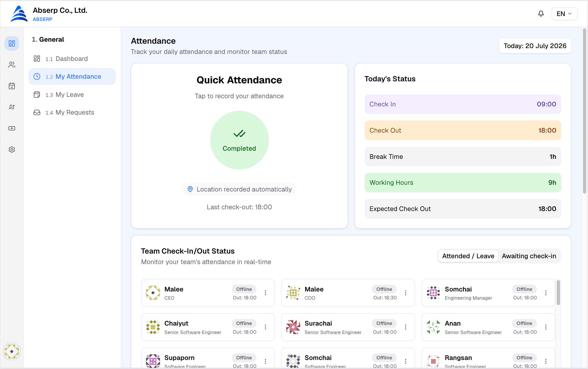
Task: Open the people icon in sidebar rail
Action: tap(12, 65)
